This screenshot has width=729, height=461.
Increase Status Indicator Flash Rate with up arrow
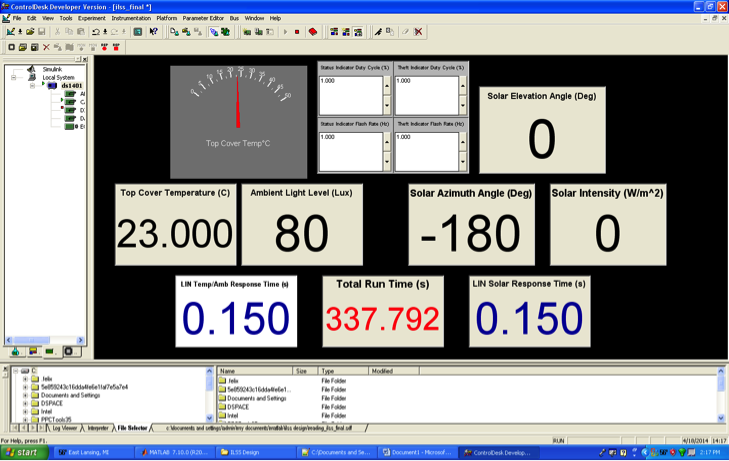[x=387, y=142]
